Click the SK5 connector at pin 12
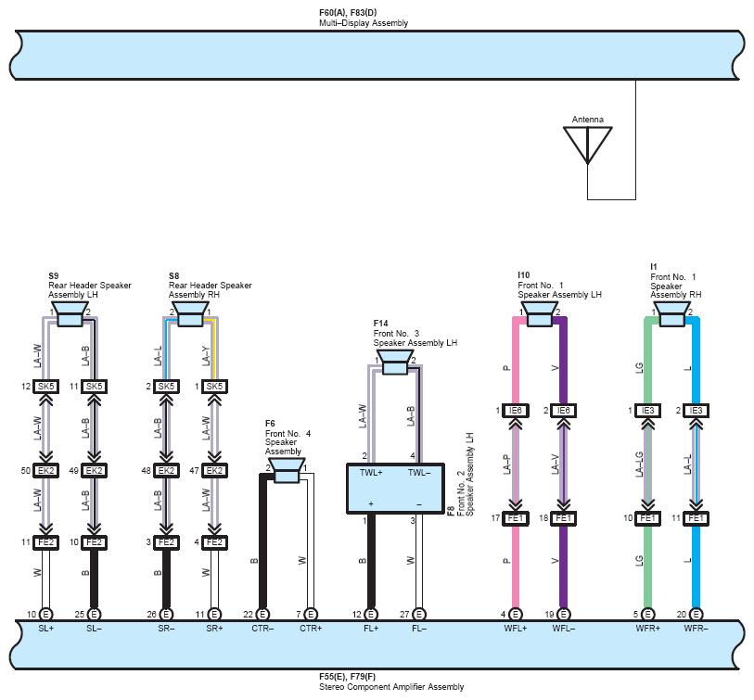Image resolution: width=754 pixels, height=700 pixels. click(x=45, y=386)
